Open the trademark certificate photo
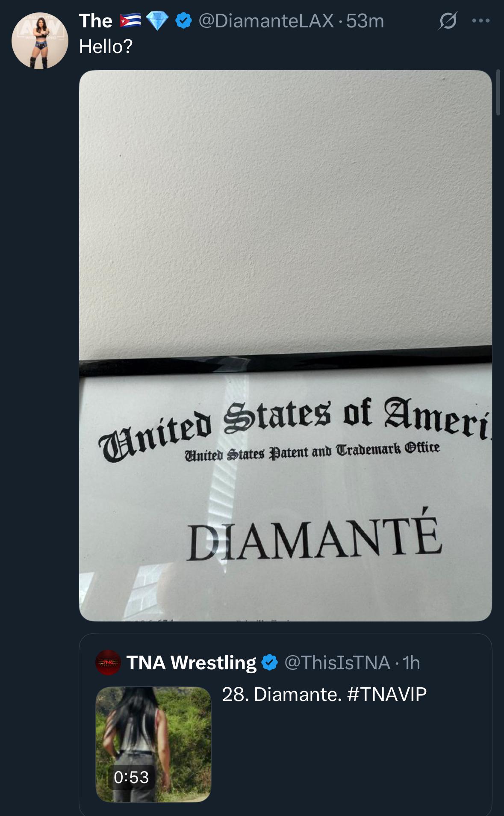 pyautogui.click(x=286, y=346)
